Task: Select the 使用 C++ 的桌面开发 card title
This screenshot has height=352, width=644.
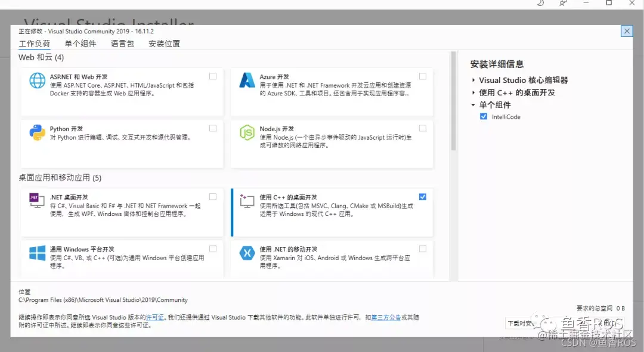Action: pos(289,197)
